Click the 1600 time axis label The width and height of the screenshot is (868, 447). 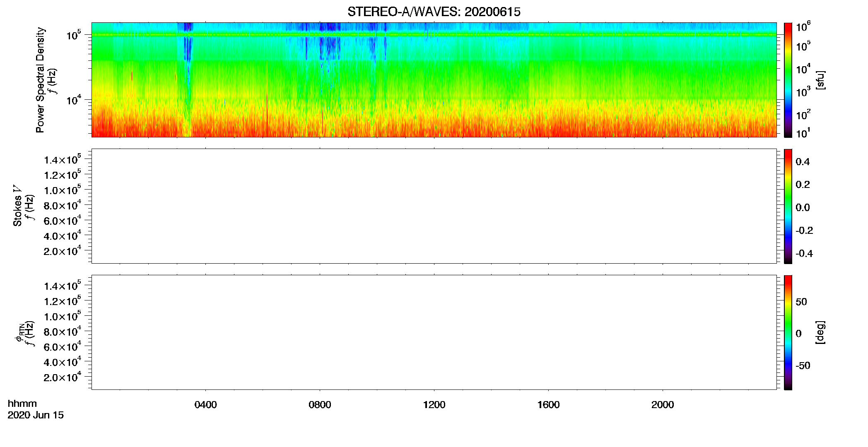click(548, 405)
